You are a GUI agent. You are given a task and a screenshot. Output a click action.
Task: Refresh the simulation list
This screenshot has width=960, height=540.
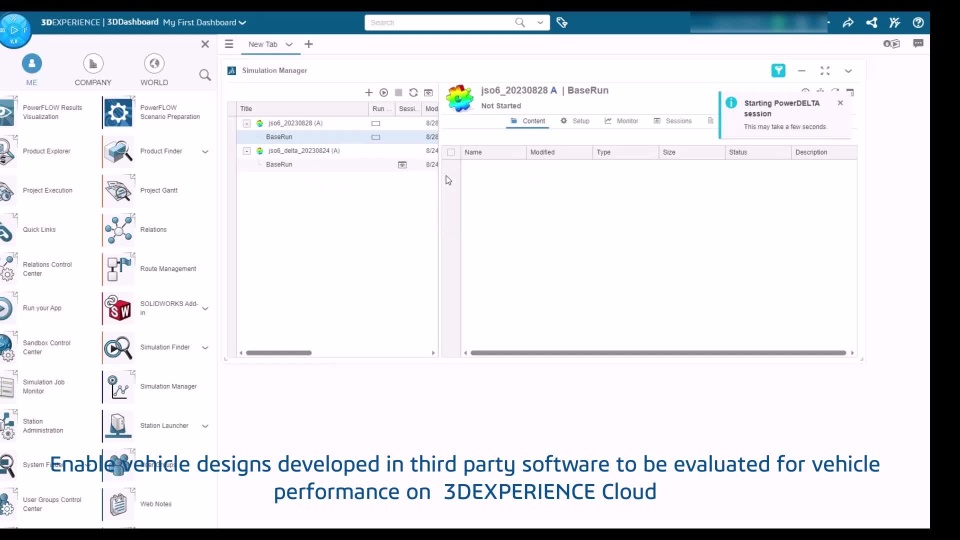pos(413,92)
